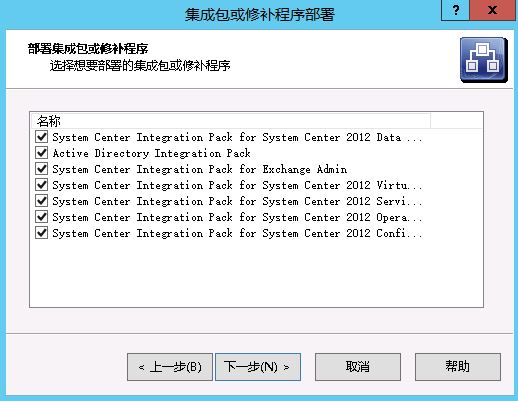Toggle the System Center 2012 Confi... checkbox

pos(42,233)
